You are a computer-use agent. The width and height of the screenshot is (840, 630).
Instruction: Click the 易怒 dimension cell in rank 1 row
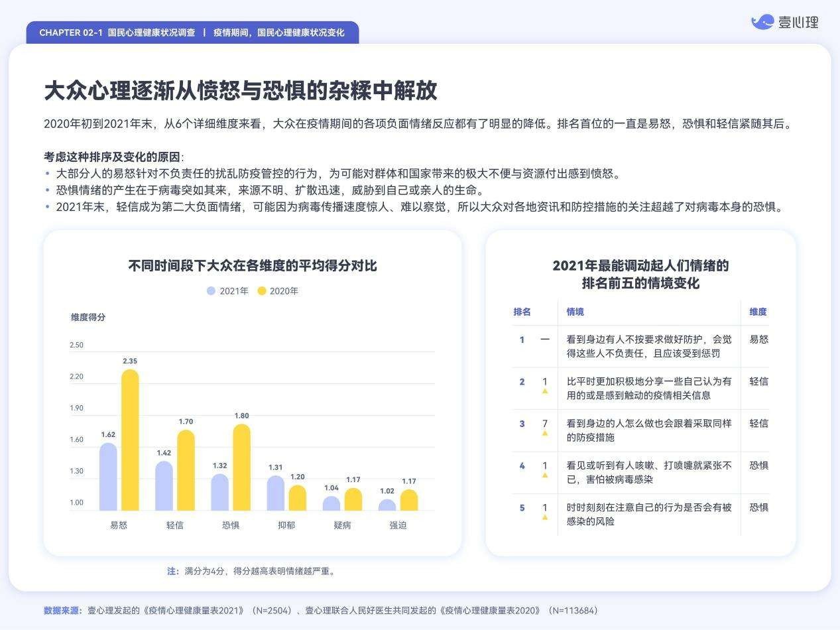(758, 340)
